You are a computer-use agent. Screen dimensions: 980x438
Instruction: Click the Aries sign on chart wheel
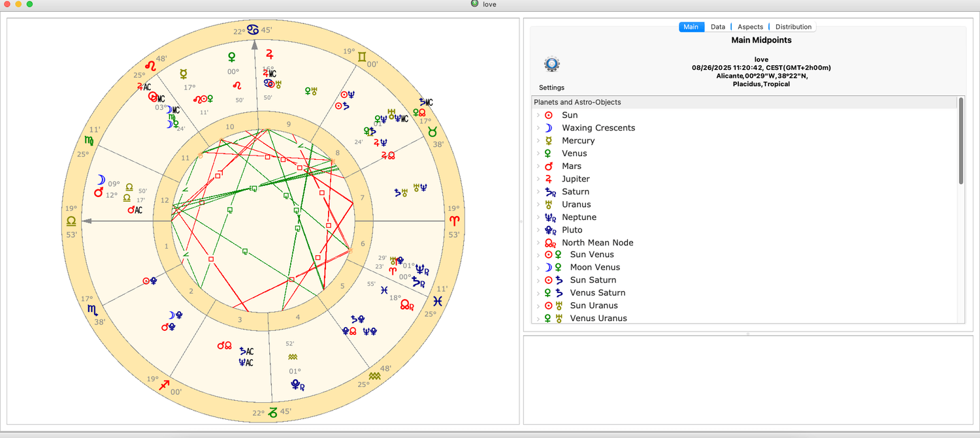[454, 222]
